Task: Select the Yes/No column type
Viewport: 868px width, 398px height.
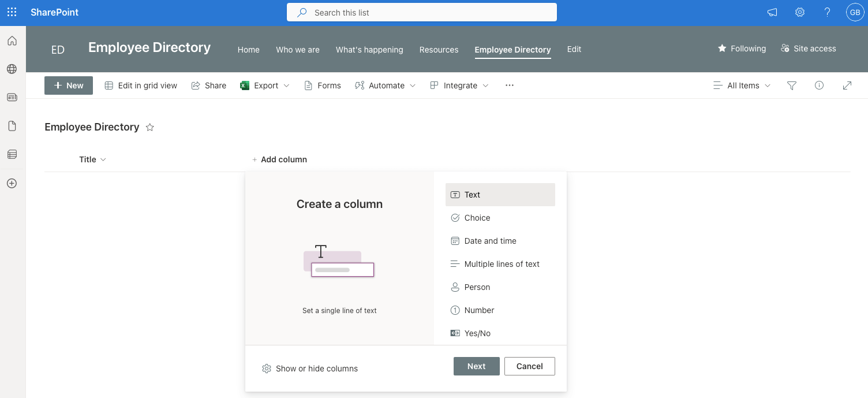Action: click(477, 333)
